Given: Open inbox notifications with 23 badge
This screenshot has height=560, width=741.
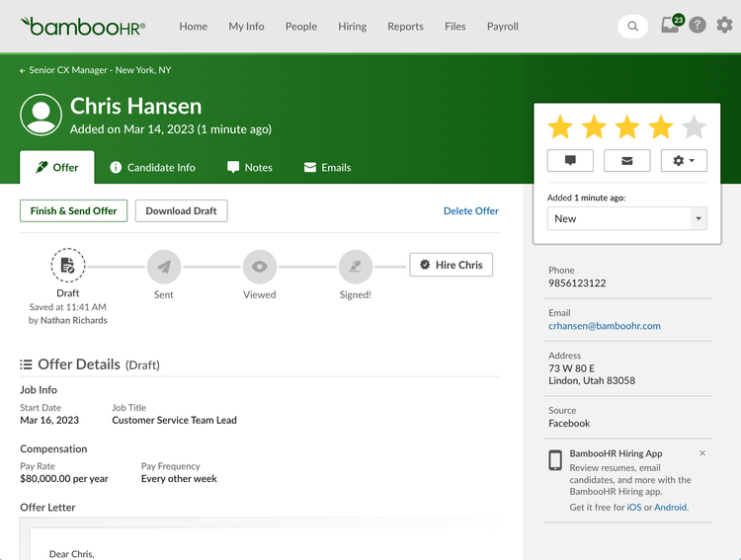Looking at the screenshot, I should tap(672, 24).
